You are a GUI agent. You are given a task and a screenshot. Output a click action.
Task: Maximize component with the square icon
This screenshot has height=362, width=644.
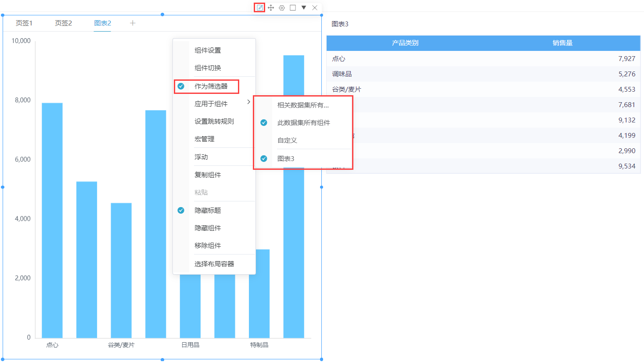coord(293,7)
